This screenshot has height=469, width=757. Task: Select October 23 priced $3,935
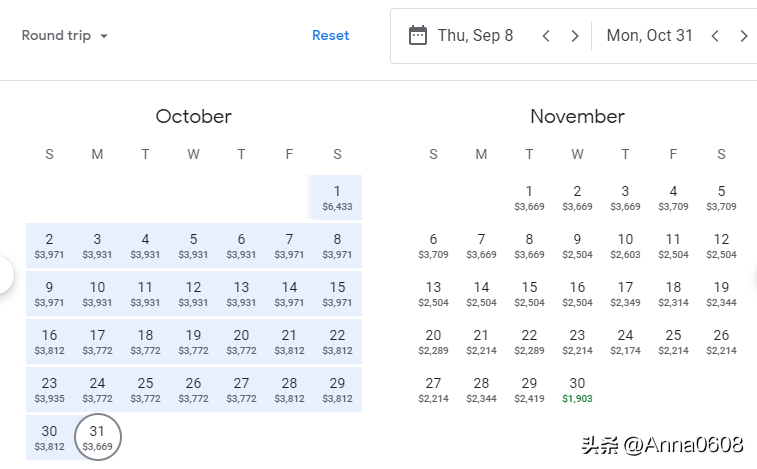pyautogui.click(x=49, y=390)
